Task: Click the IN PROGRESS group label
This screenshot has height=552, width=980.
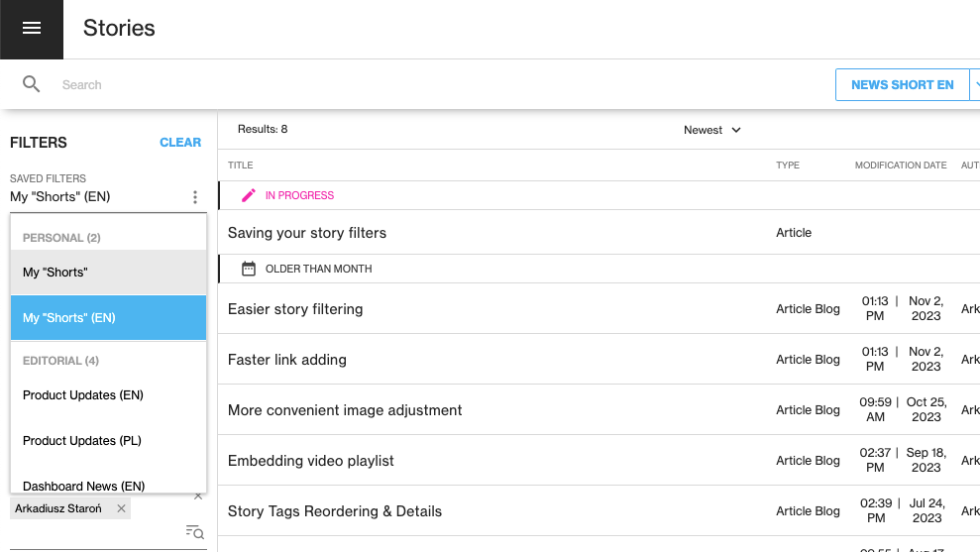Action: click(x=299, y=195)
